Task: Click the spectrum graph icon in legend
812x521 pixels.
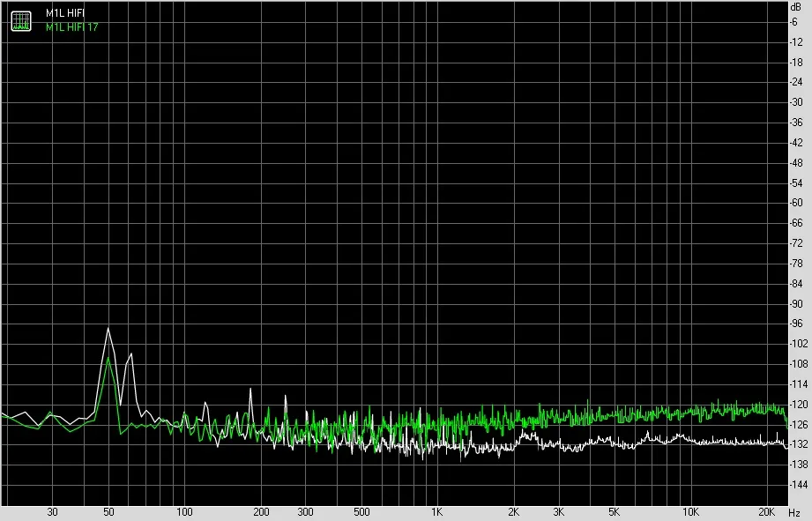Action: [21, 20]
